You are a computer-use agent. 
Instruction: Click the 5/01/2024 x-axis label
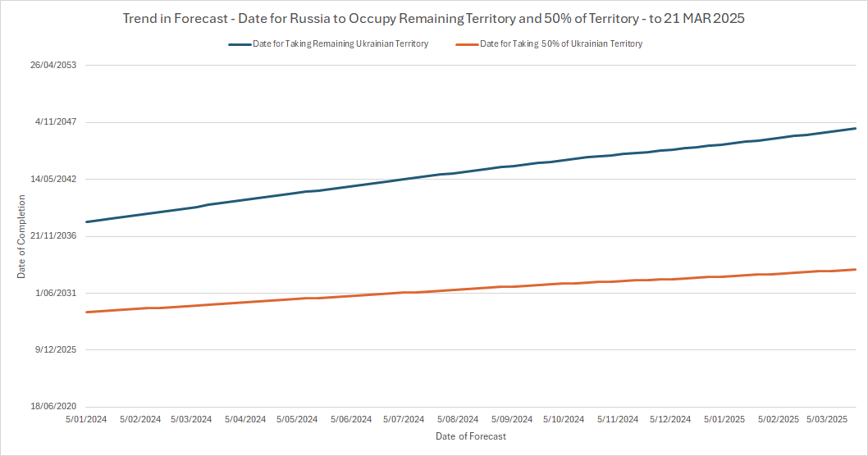[85, 419]
